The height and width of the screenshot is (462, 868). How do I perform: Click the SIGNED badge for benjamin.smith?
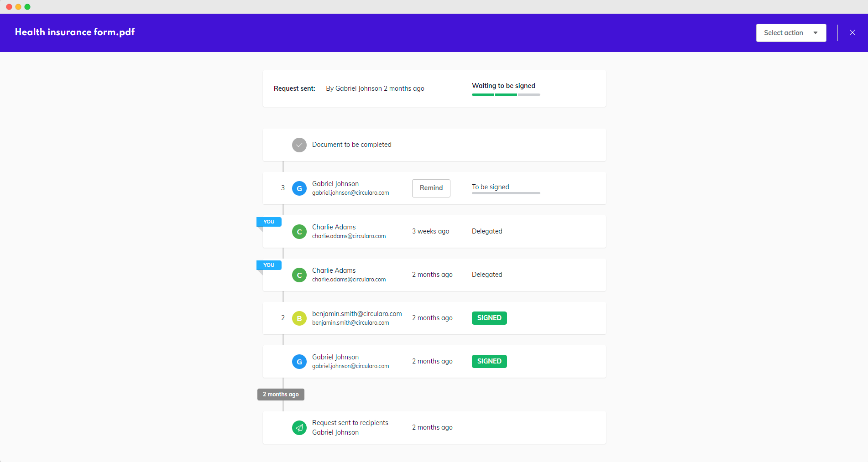click(489, 318)
